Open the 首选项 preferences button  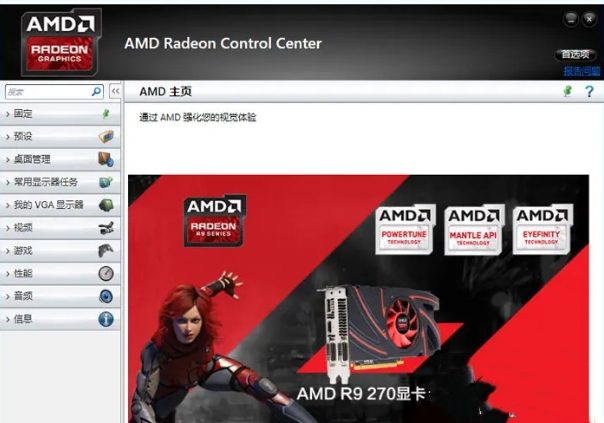coord(575,55)
